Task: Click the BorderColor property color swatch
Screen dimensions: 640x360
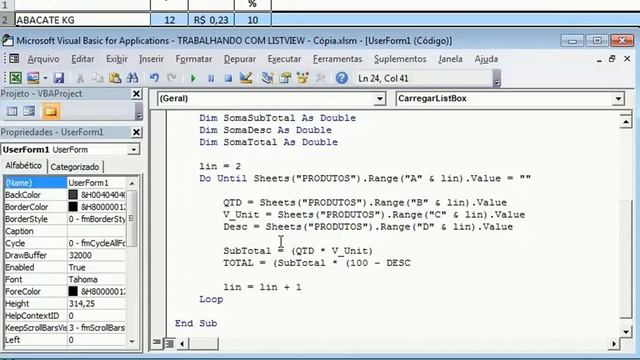Action: (73, 207)
